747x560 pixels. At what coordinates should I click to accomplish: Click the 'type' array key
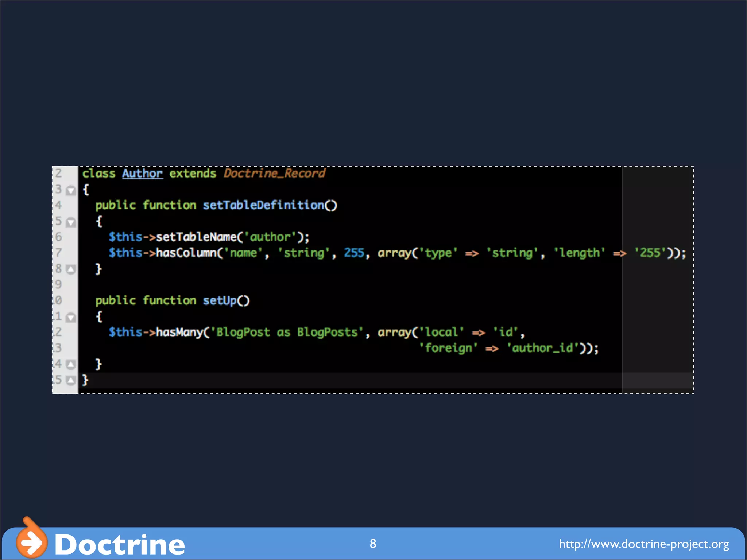(x=438, y=253)
